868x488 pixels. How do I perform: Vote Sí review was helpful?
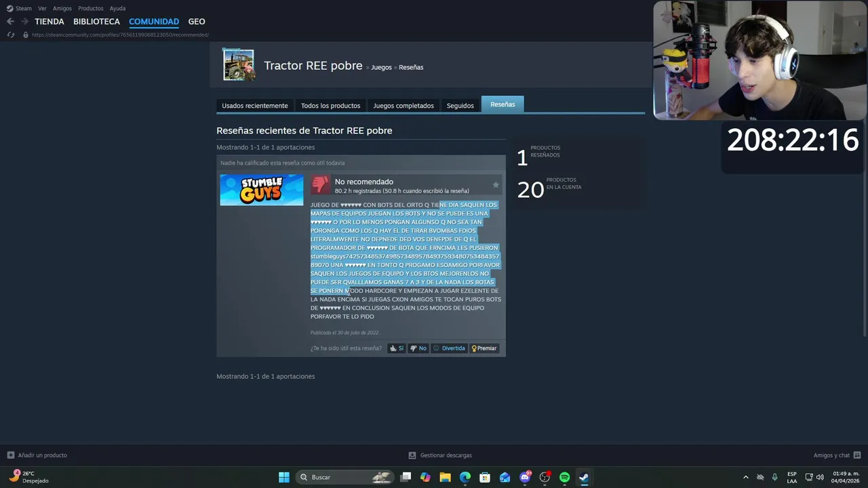(x=397, y=348)
